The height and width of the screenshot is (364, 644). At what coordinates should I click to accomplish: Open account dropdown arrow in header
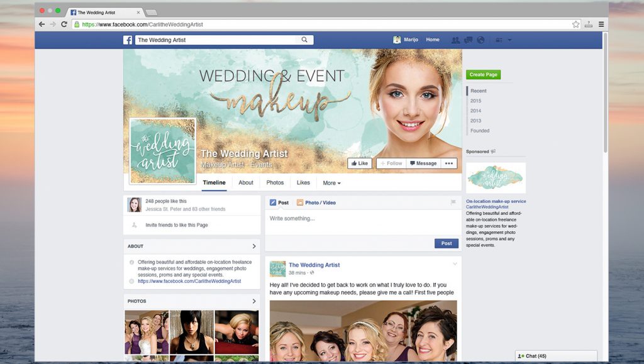[509, 40]
